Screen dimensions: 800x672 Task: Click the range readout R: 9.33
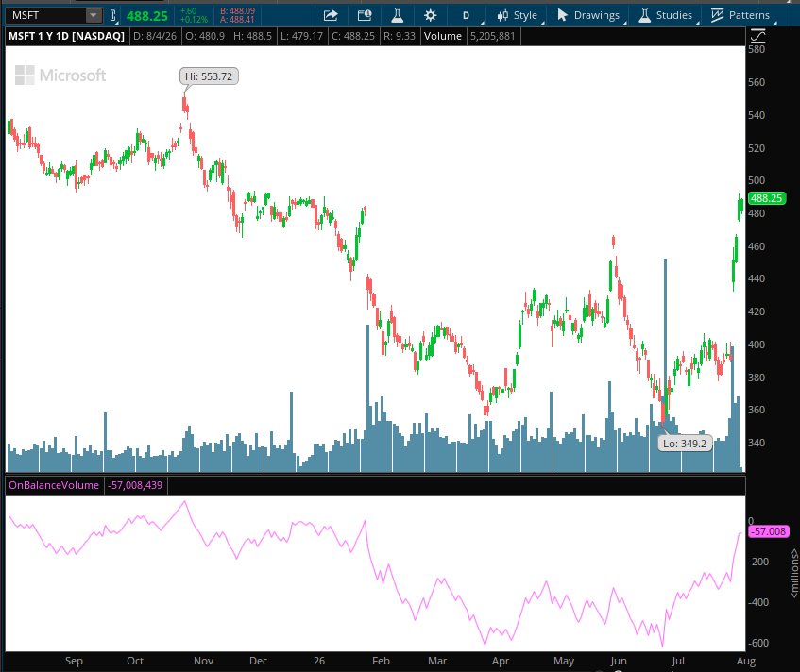click(x=400, y=36)
